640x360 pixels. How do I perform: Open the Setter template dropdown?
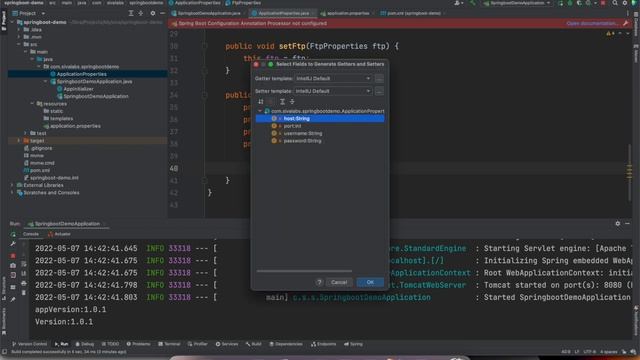pyautogui.click(x=333, y=91)
